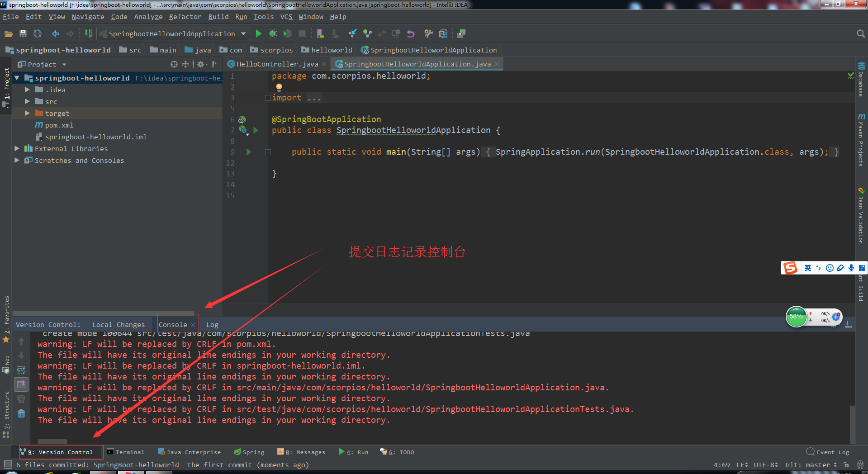868x474 pixels.
Task: Open the Refactor menu
Action: click(x=185, y=17)
